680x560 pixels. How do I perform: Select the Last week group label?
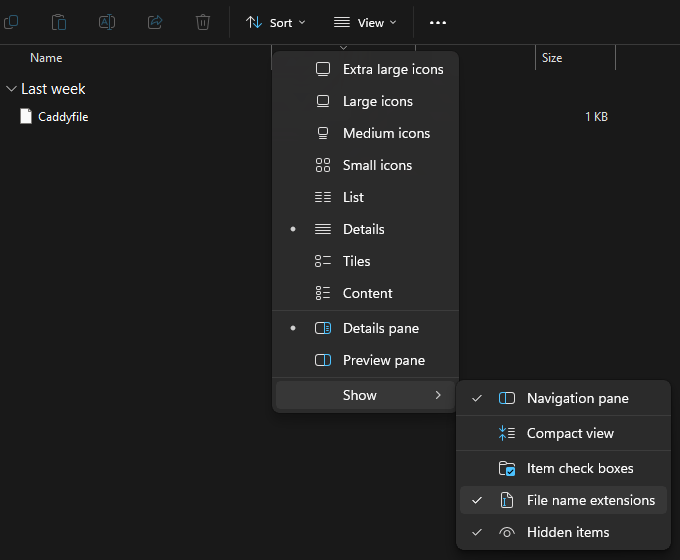(x=53, y=89)
